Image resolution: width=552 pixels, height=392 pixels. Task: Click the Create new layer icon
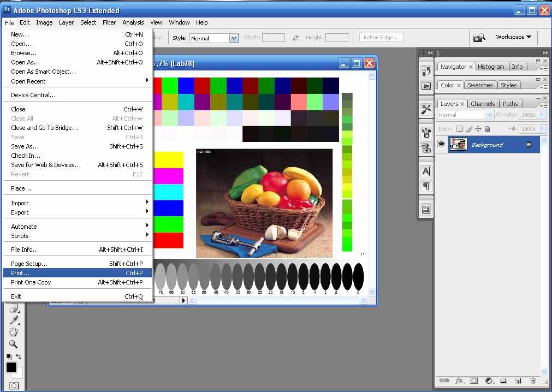[x=518, y=381]
